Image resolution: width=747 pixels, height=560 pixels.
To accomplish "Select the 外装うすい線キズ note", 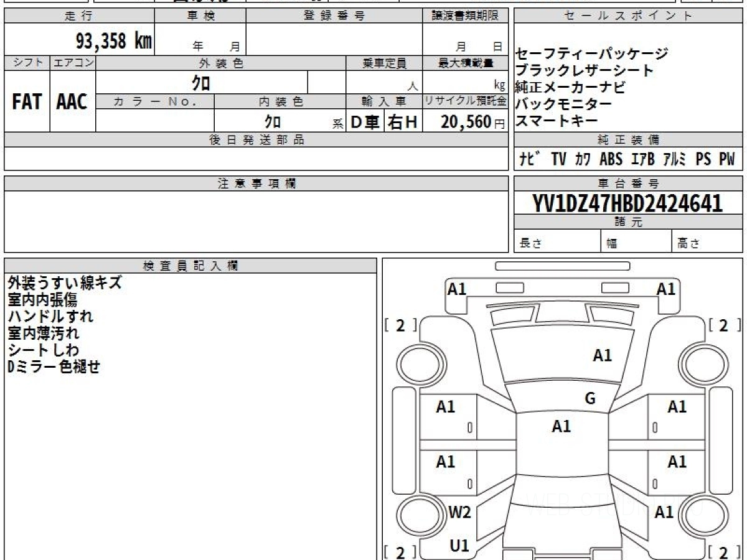I will click(x=65, y=282).
